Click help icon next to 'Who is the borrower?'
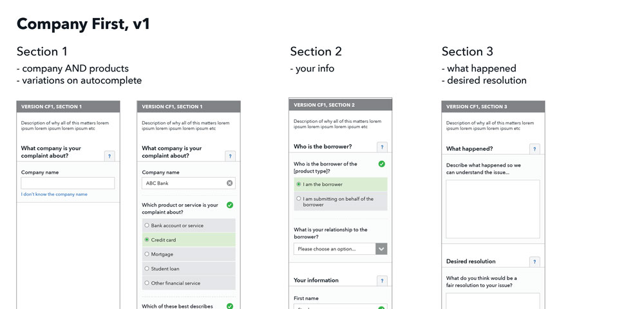644x309 pixels. pos(382,147)
